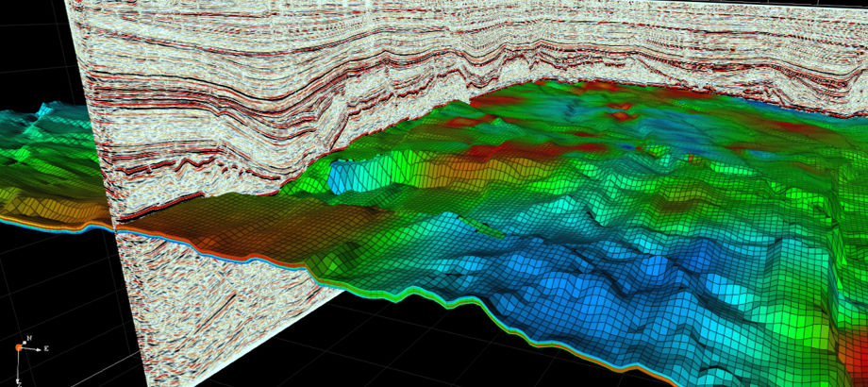Click the E (east) axis arrow
This screenshot has width=868, height=387.
38,349
